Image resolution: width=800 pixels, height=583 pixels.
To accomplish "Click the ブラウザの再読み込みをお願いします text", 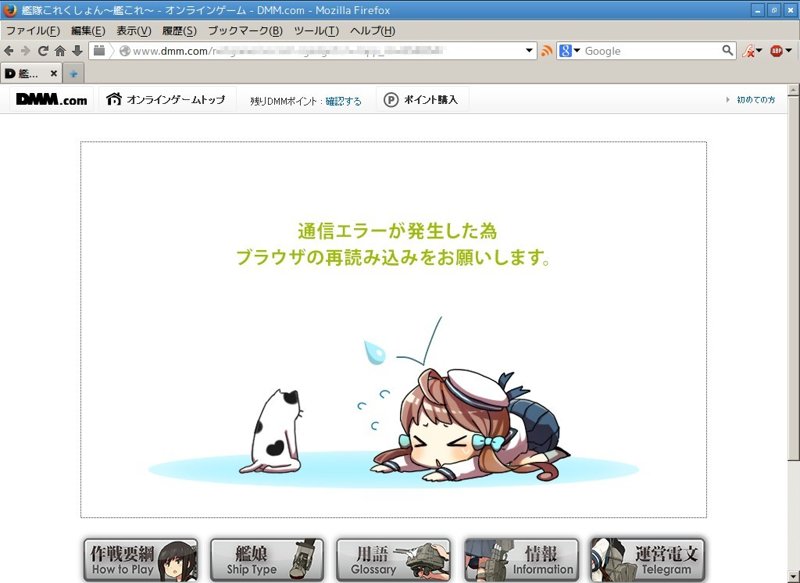I will [x=393, y=257].
